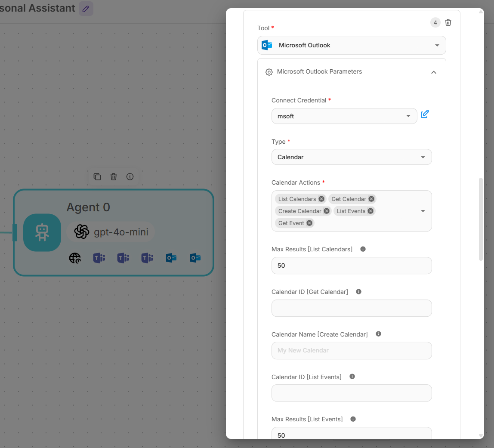Show info tooltip for Calendar ID [Get Calendar]
This screenshot has width=494, height=448.
(358, 292)
